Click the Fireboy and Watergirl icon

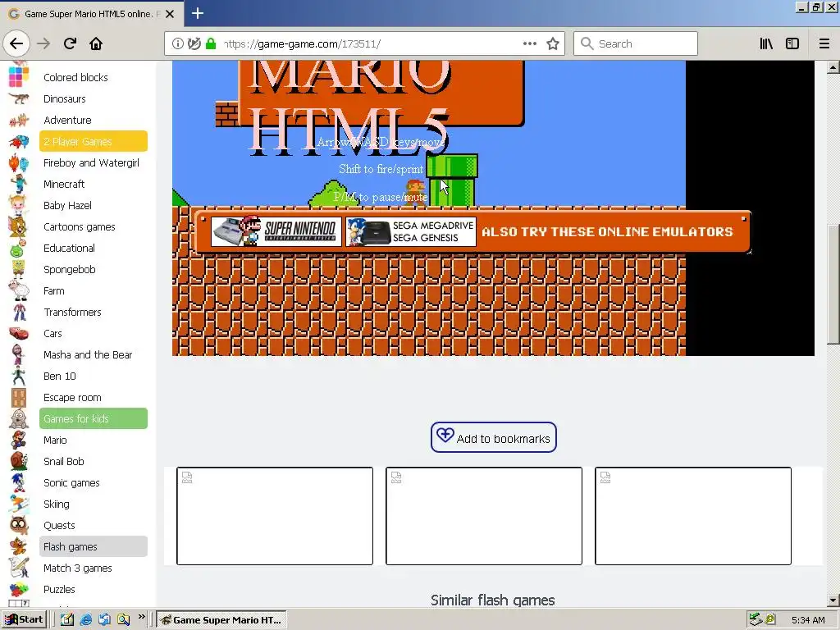pyautogui.click(x=19, y=162)
